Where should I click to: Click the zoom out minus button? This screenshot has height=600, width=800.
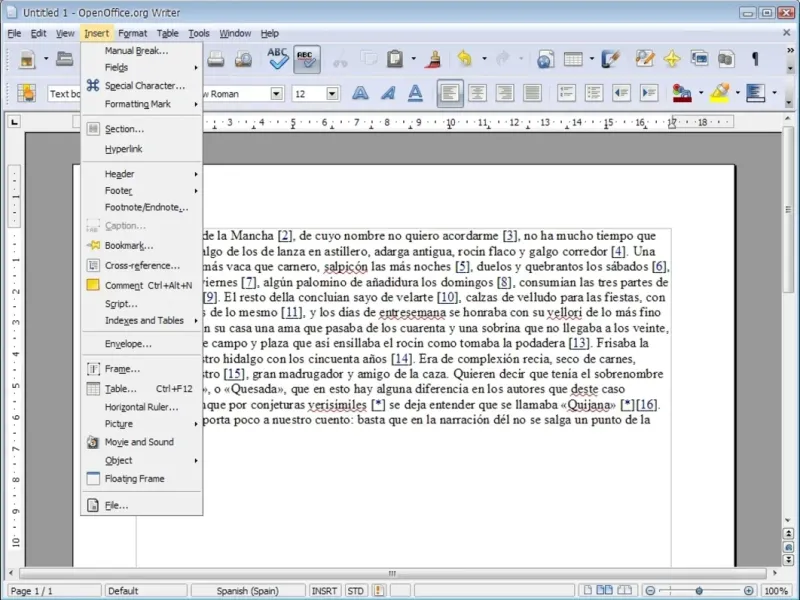[650, 590]
